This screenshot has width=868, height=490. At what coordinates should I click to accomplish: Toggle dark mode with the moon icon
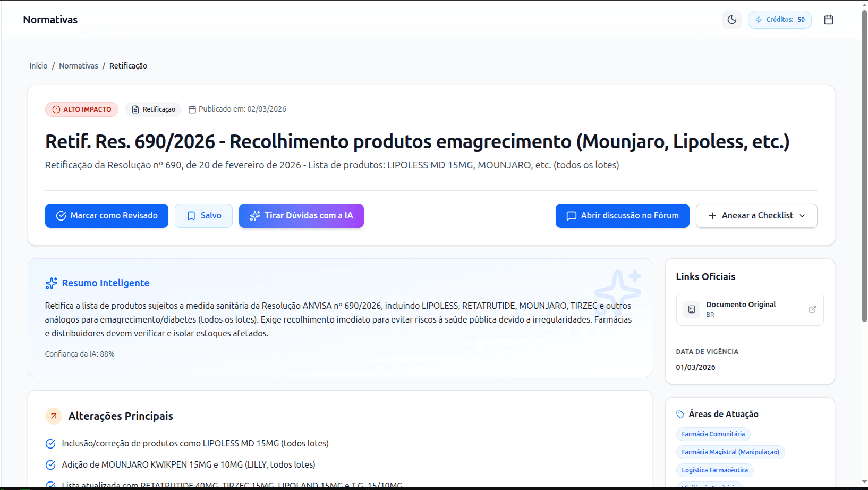coord(731,20)
